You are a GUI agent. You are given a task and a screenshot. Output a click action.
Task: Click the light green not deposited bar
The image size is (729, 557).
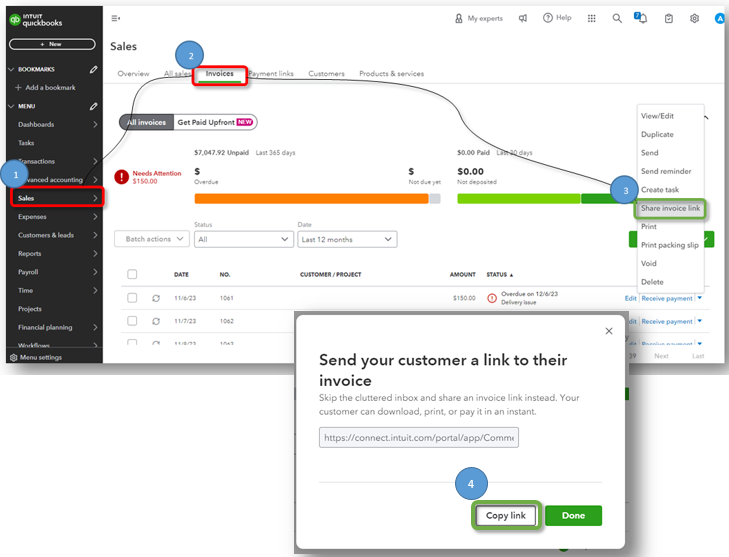pos(518,199)
